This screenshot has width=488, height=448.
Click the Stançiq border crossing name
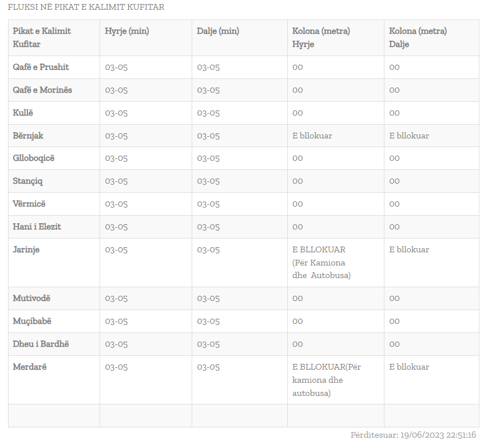27,181
